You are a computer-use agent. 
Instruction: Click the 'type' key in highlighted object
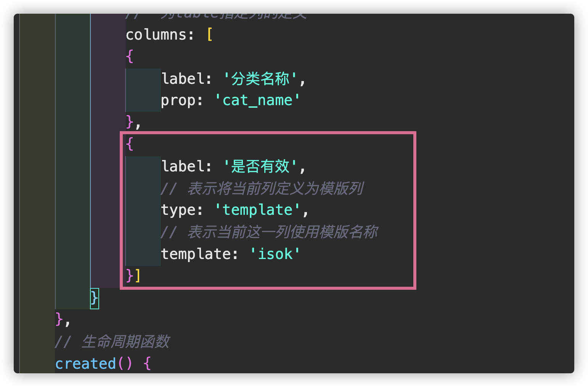pyautogui.click(x=178, y=210)
